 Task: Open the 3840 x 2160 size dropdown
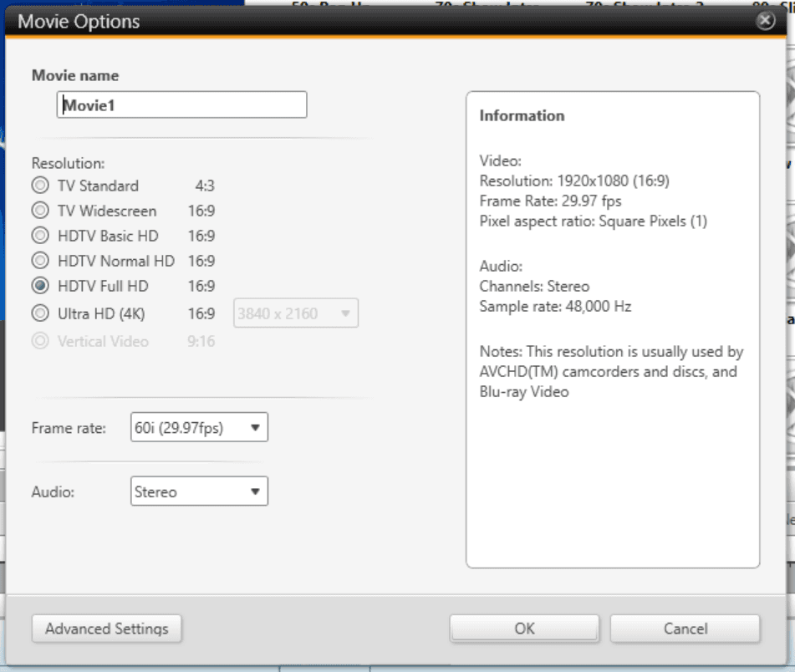click(x=296, y=313)
